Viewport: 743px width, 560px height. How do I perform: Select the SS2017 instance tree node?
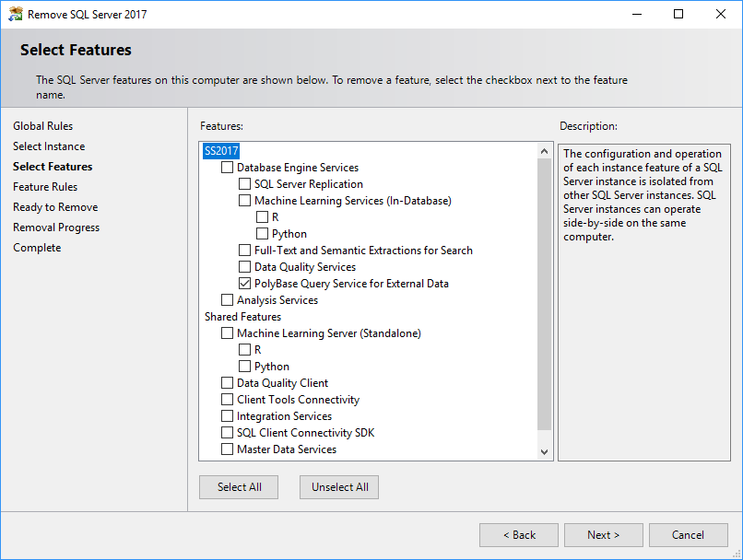coord(221,151)
